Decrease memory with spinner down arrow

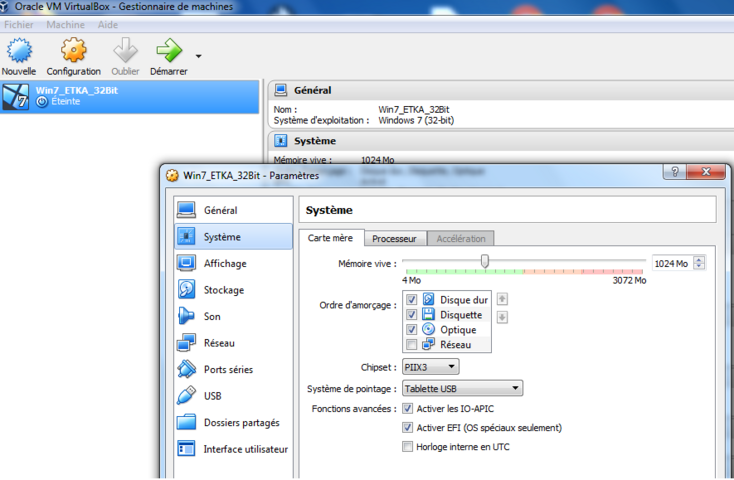(x=699, y=266)
